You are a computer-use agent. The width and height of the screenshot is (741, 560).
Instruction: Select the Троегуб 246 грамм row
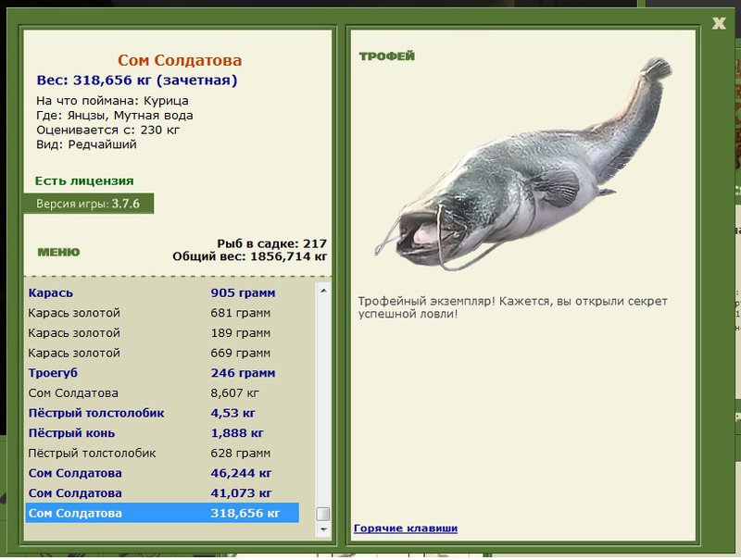(162, 373)
